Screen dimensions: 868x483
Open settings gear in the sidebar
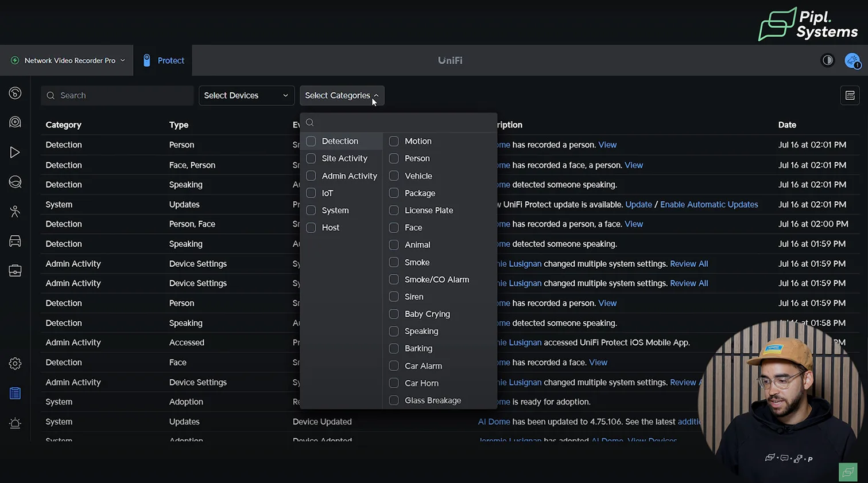point(15,364)
